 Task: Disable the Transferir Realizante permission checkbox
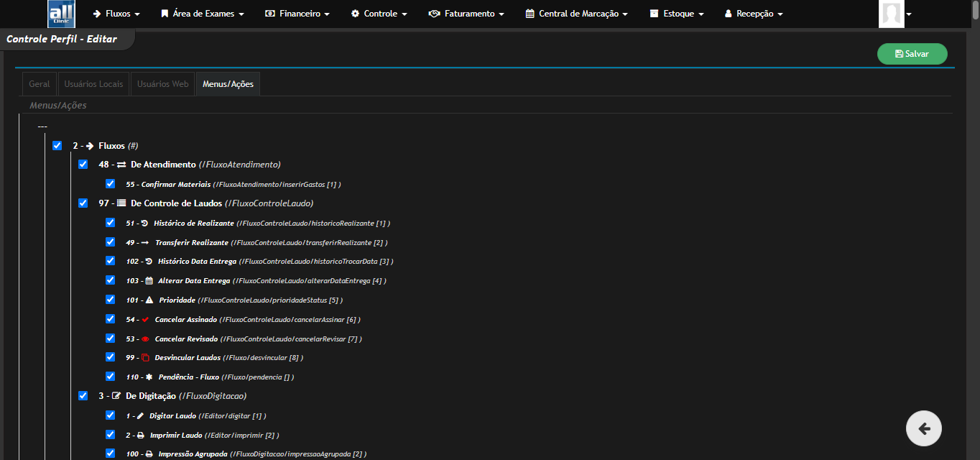click(x=110, y=242)
